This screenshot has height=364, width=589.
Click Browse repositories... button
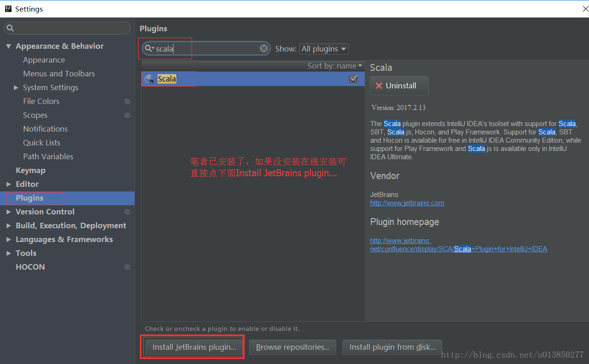[x=292, y=347]
